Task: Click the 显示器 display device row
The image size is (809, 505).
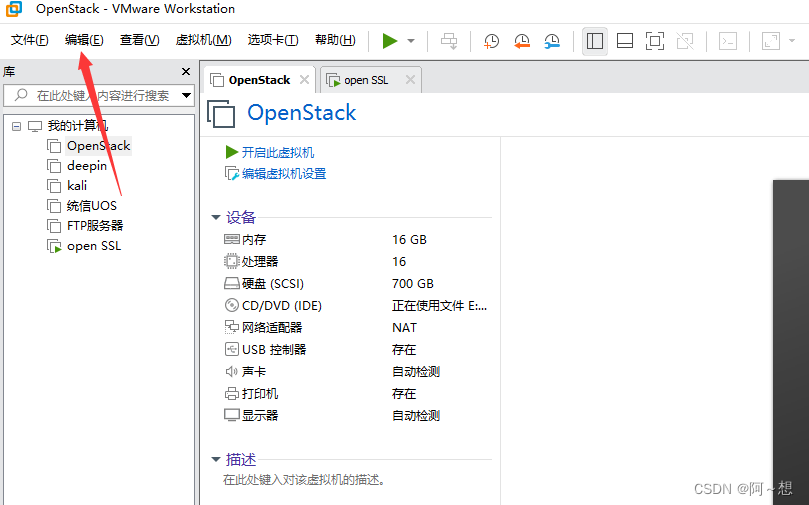Action: tap(356, 416)
